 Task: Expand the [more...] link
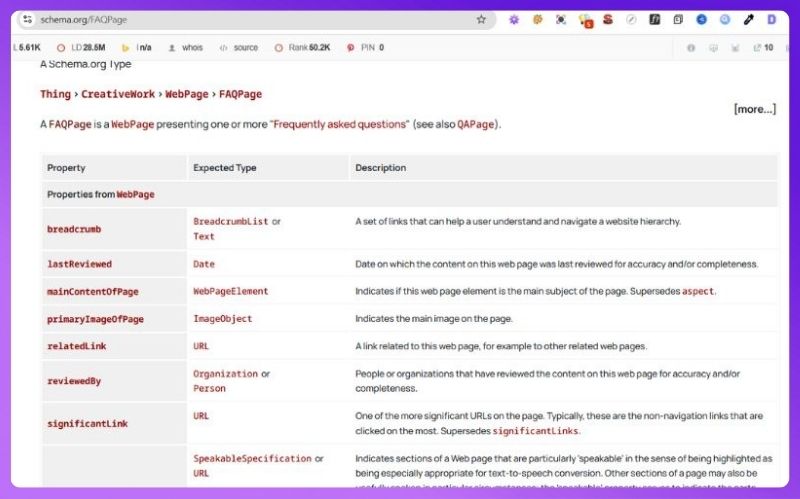[x=755, y=109]
